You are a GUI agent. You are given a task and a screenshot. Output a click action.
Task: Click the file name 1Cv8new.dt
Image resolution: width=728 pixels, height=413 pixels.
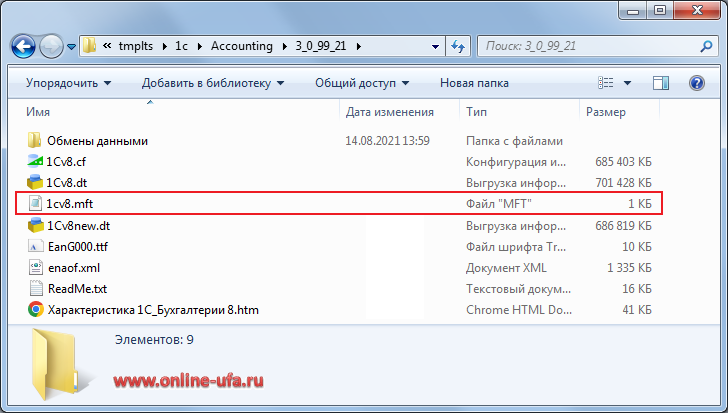click(x=78, y=226)
